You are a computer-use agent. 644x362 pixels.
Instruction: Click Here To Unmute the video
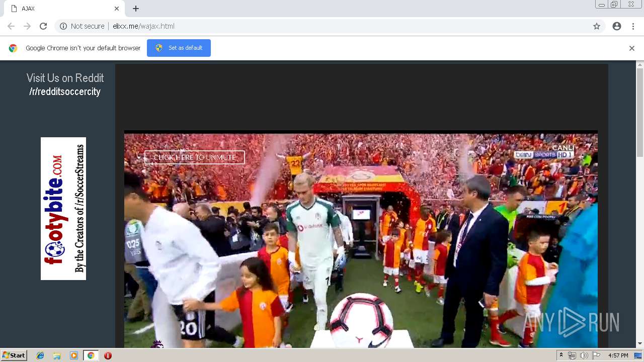coord(195,157)
